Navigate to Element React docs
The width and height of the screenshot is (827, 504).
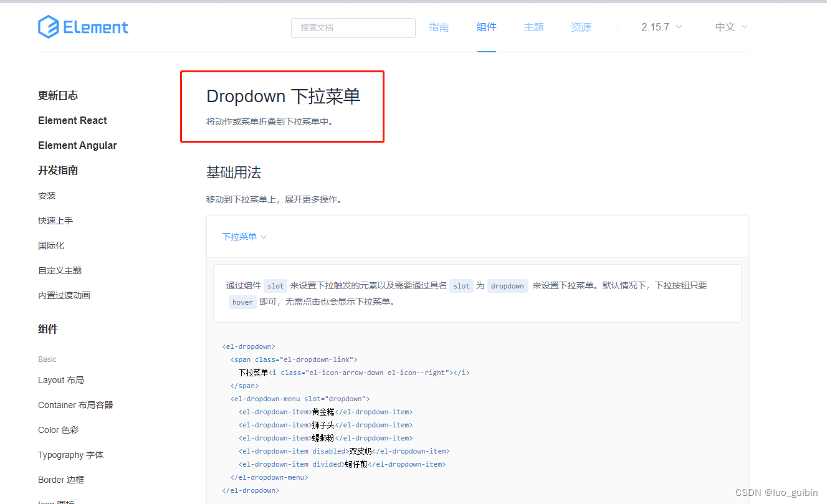click(x=72, y=120)
